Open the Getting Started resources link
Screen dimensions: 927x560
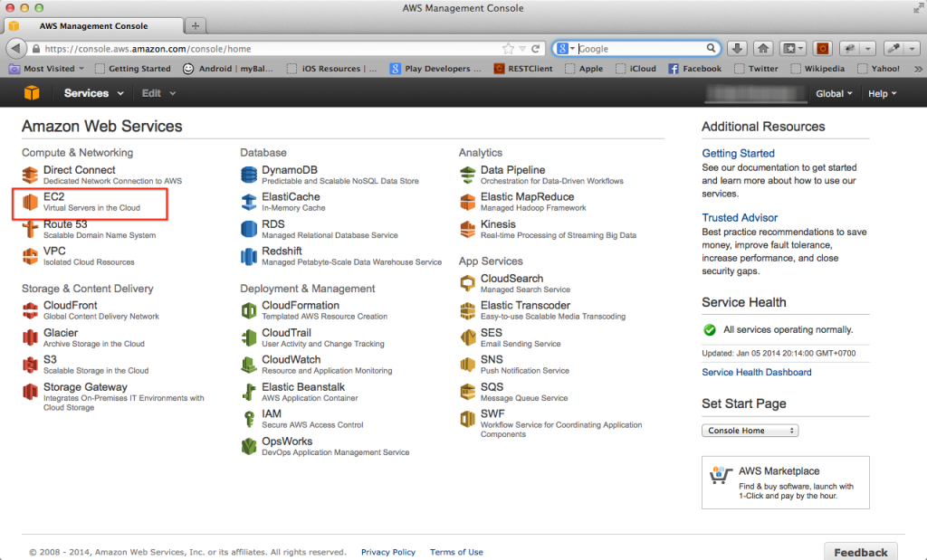tap(738, 154)
